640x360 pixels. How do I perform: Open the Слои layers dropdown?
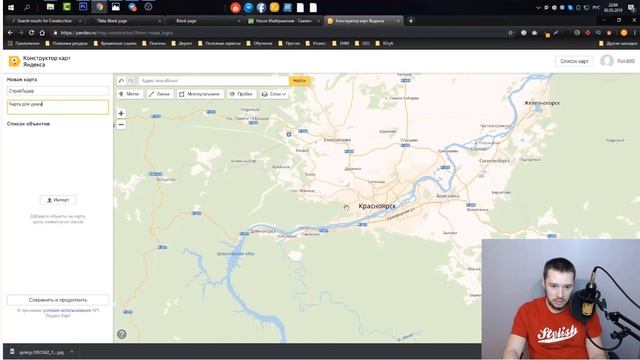(x=274, y=94)
